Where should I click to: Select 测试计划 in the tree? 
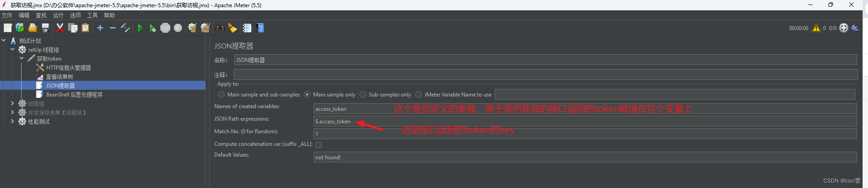(30, 41)
